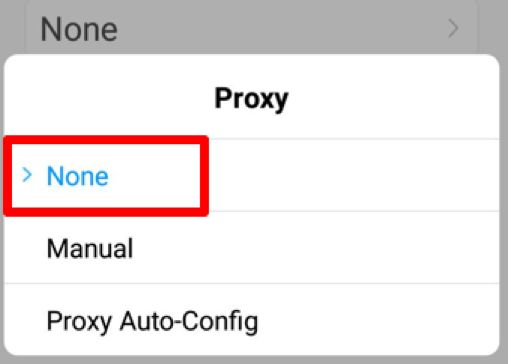Expand proxy chooser via background row chevron

453,28
